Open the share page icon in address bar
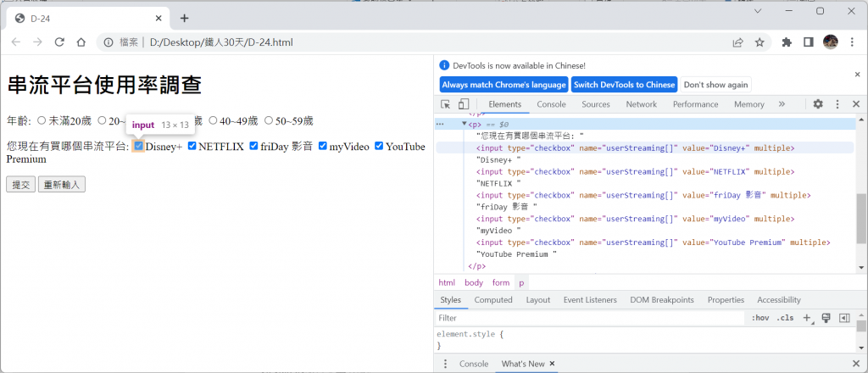The width and height of the screenshot is (868, 373). [738, 42]
